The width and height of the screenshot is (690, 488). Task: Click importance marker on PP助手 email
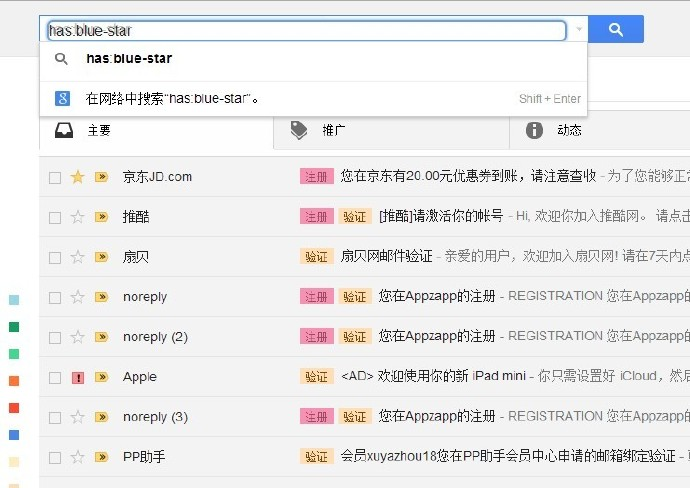click(102, 457)
